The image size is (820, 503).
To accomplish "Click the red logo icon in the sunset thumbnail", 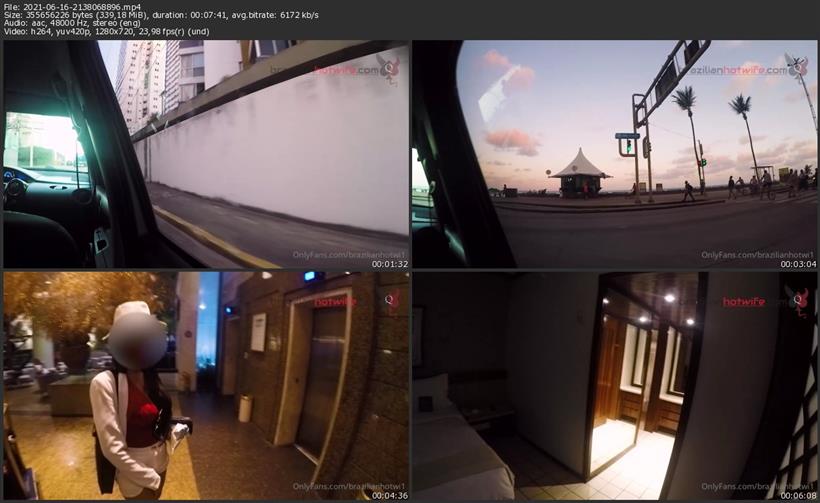I will tap(797, 68).
